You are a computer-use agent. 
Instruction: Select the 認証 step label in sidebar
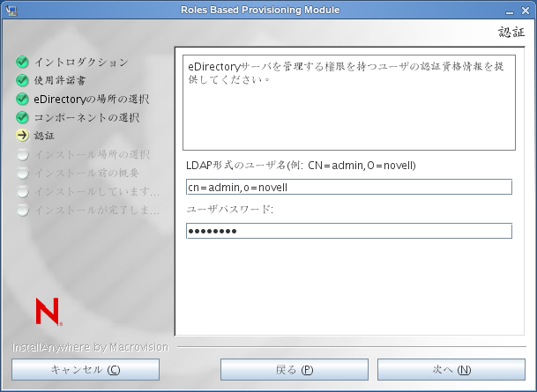click(x=44, y=136)
